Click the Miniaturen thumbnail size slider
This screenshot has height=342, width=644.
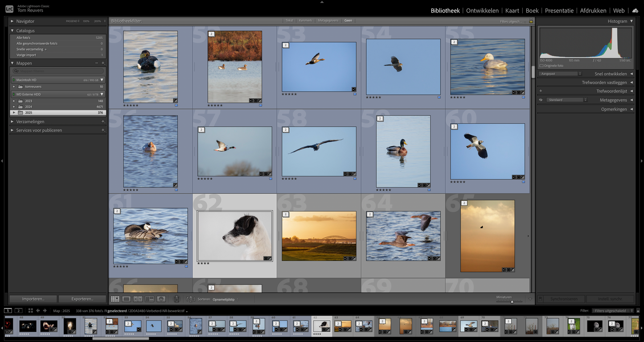512,301
